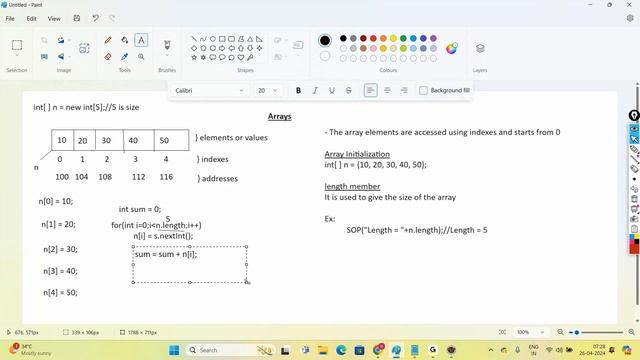
Task: Open the Edit menu
Action: [31, 18]
